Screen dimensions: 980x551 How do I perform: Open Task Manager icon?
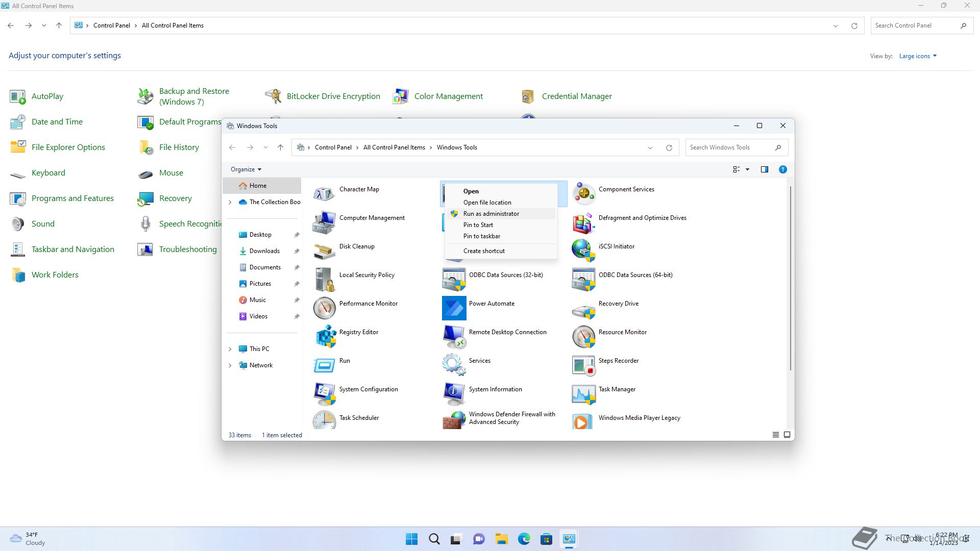click(x=584, y=394)
